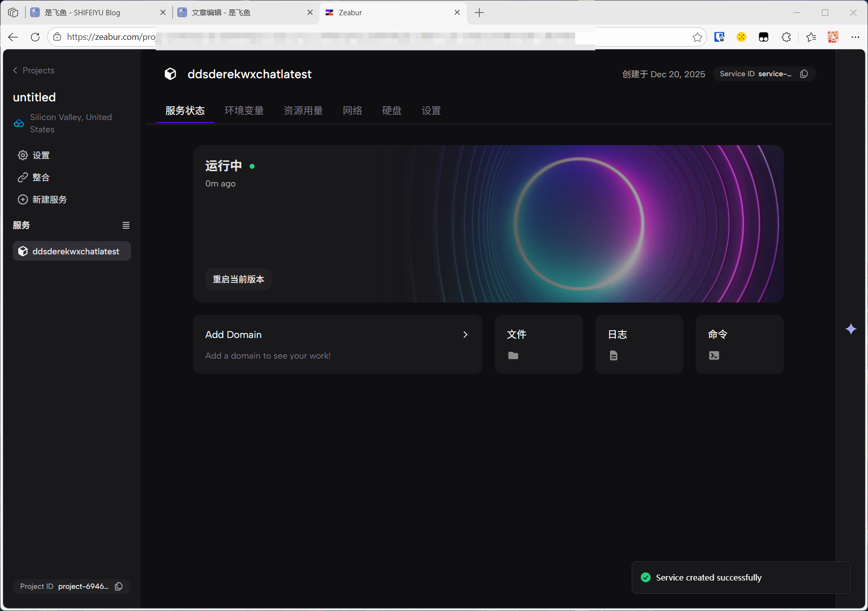
Task: Open the 资源用量 tab
Action: click(x=303, y=111)
